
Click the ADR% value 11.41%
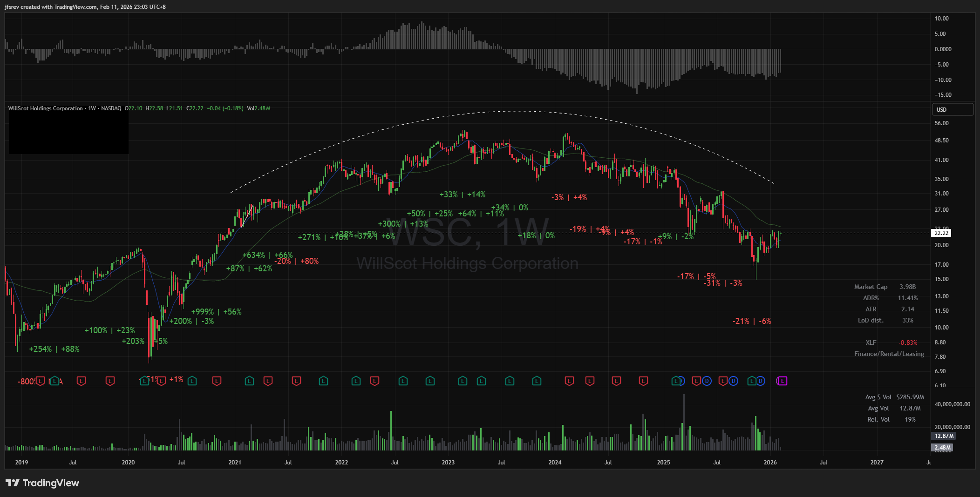[x=908, y=298]
